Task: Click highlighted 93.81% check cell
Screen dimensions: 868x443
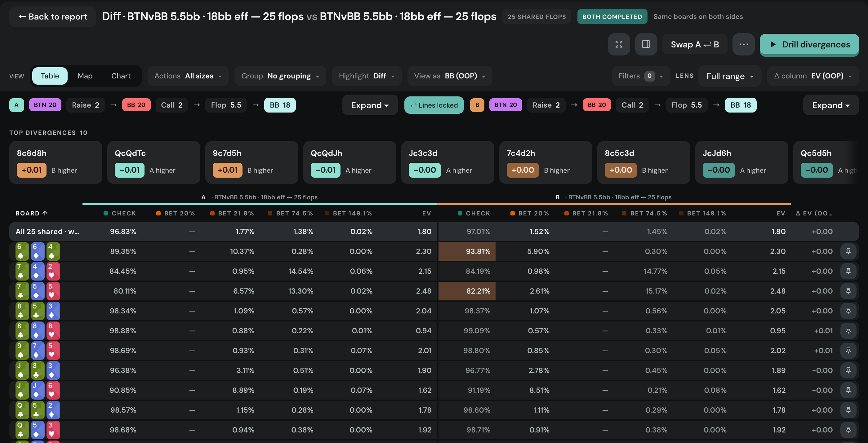Action: pyautogui.click(x=467, y=251)
